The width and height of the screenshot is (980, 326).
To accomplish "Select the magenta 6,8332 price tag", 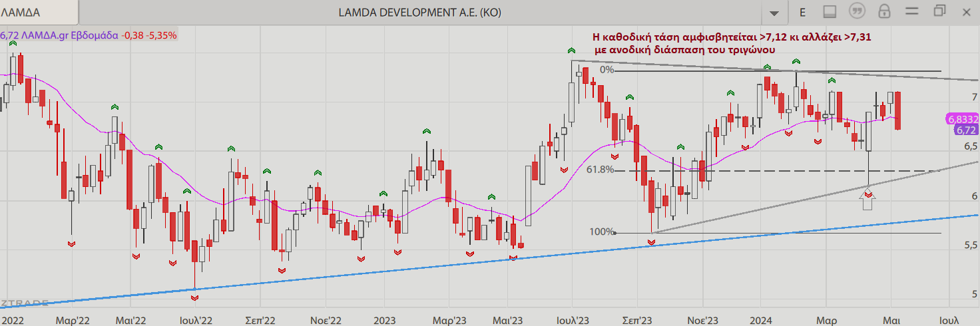I will click(962, 119).
